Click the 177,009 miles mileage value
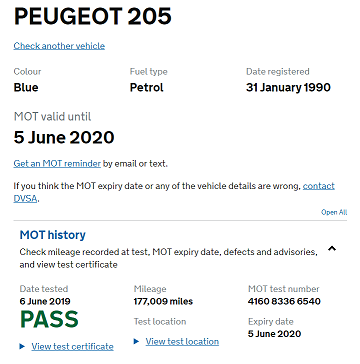360x364 pixels. click(x=163, y=301)
